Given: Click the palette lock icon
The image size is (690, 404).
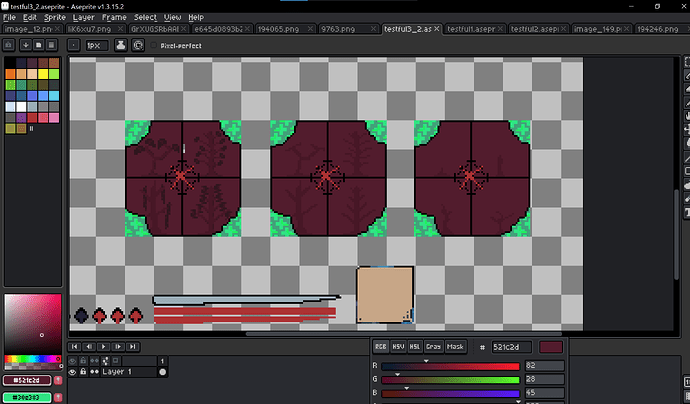Looking at the screenshot, I should coord(10,45).
